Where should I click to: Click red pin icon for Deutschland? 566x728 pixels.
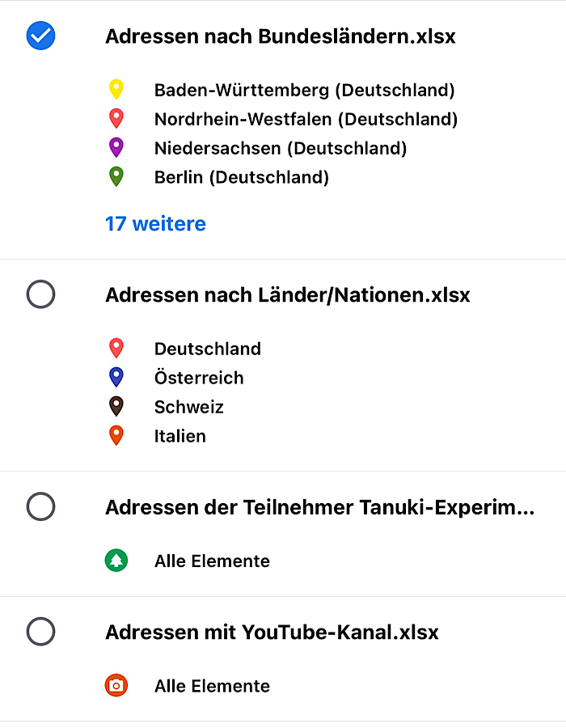(116, 349)
